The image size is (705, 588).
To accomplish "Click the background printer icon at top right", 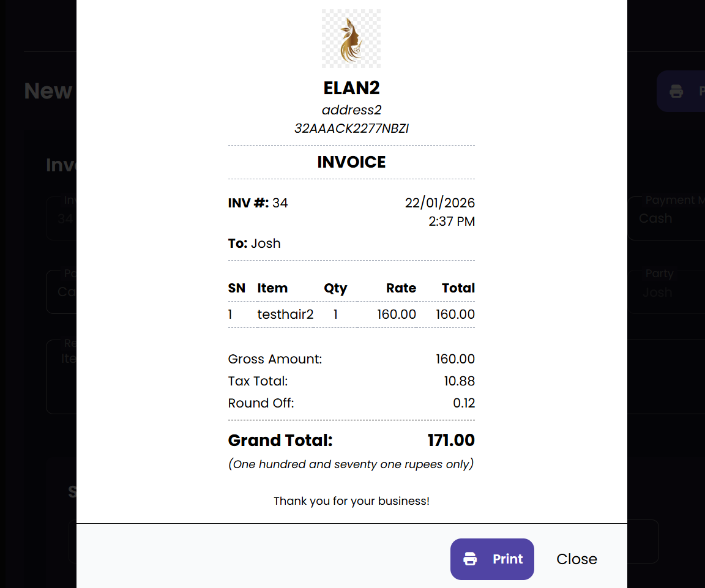I will 676,91.
